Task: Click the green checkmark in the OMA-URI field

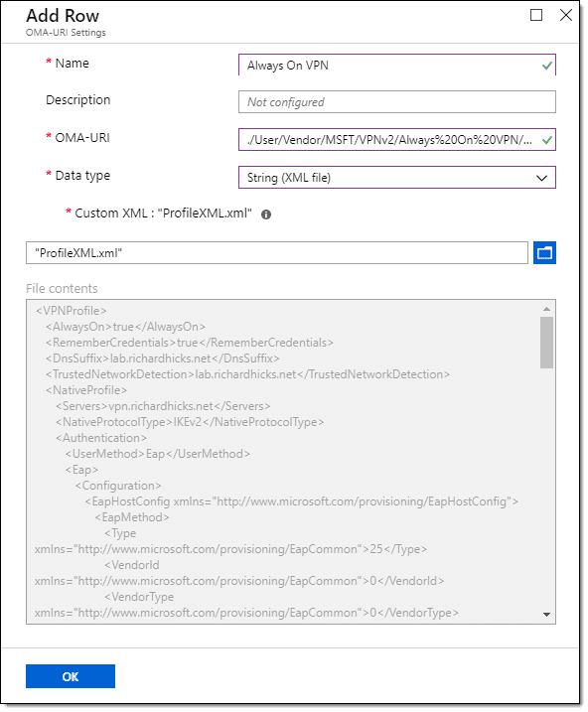Action: tap(547, 140)
